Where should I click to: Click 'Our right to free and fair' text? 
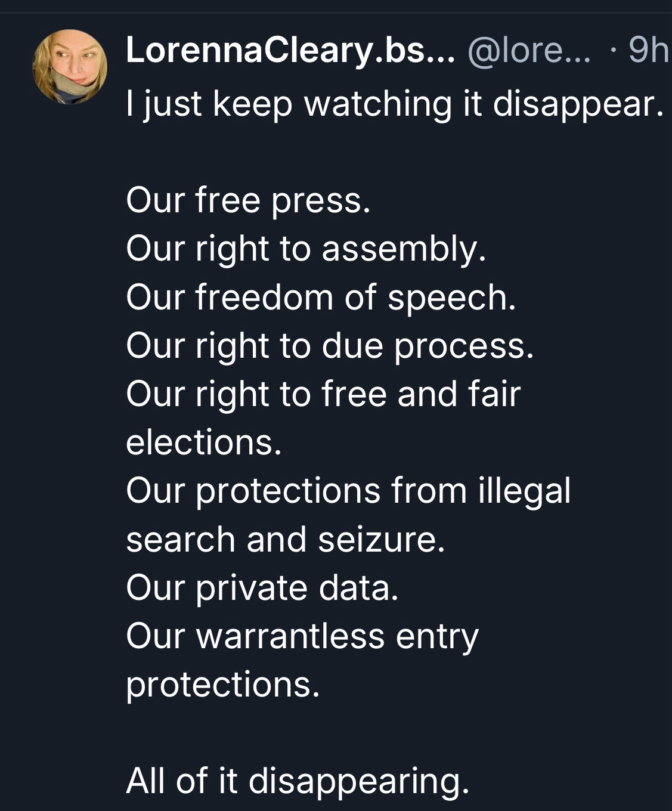pos(323,394)
